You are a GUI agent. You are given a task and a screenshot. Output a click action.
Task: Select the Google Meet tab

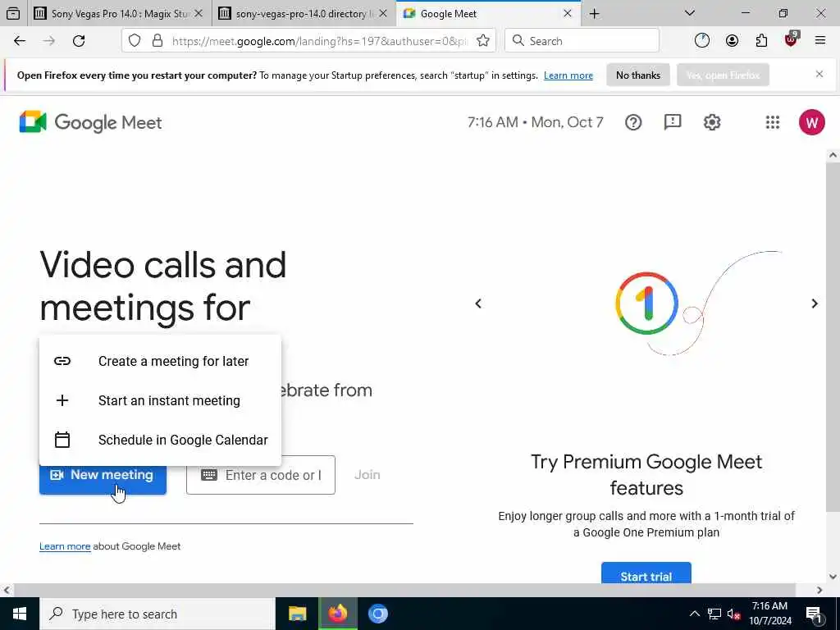(488, 13)
